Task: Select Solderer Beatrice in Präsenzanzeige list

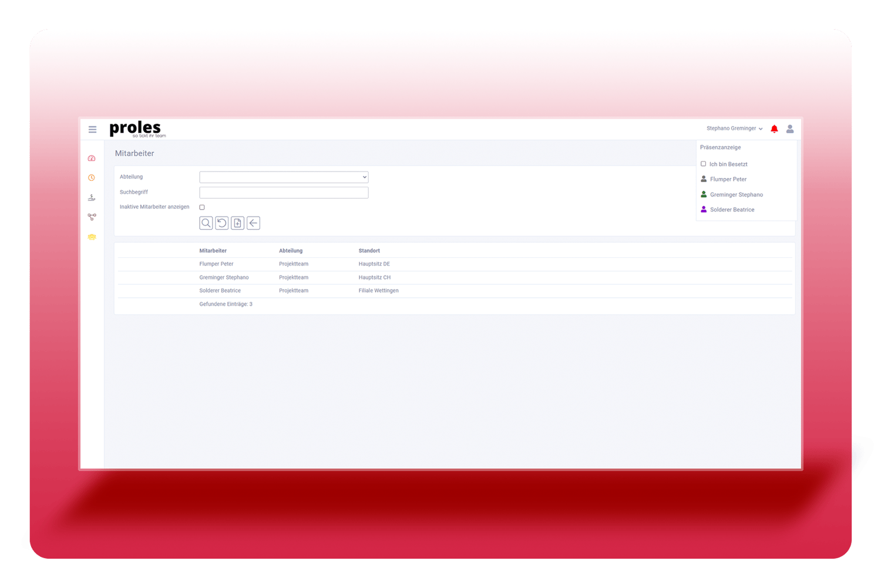Action: click(732, 210)
